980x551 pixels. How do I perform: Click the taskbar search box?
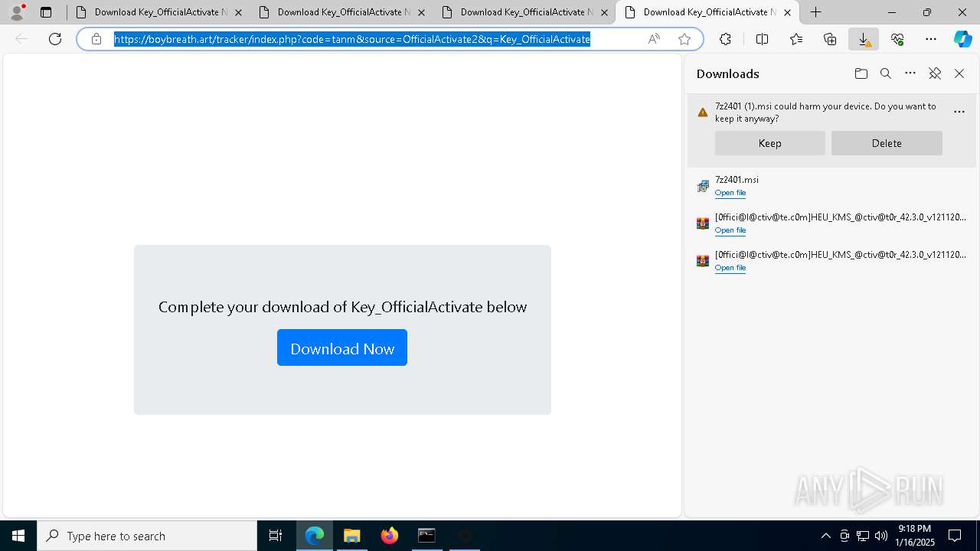pyautogui.click(x=147, y=536)
